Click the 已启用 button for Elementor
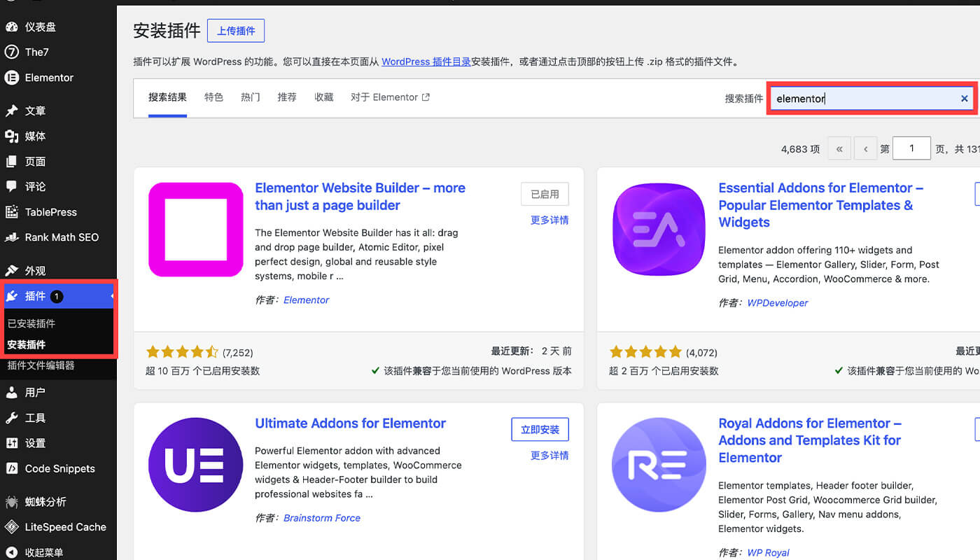 [545, 195]
